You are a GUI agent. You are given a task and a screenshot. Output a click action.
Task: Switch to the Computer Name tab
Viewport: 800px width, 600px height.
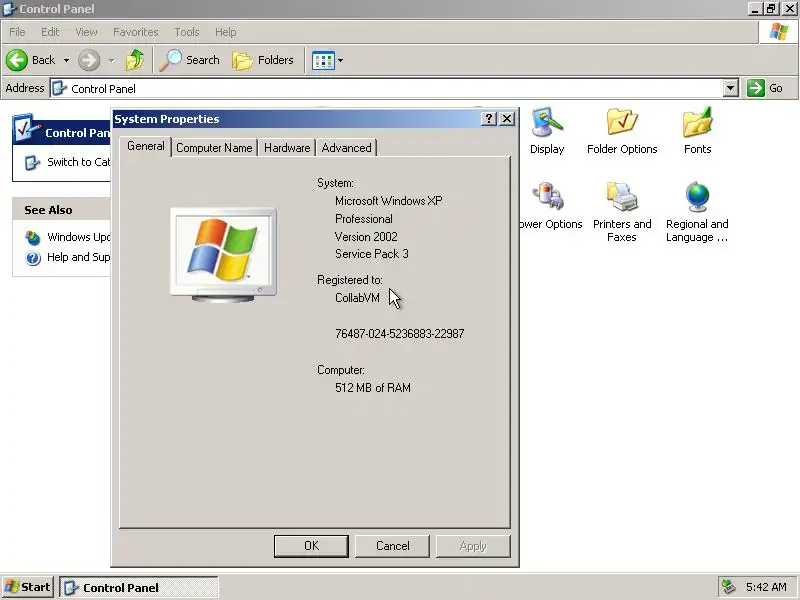tap(214, 148)
